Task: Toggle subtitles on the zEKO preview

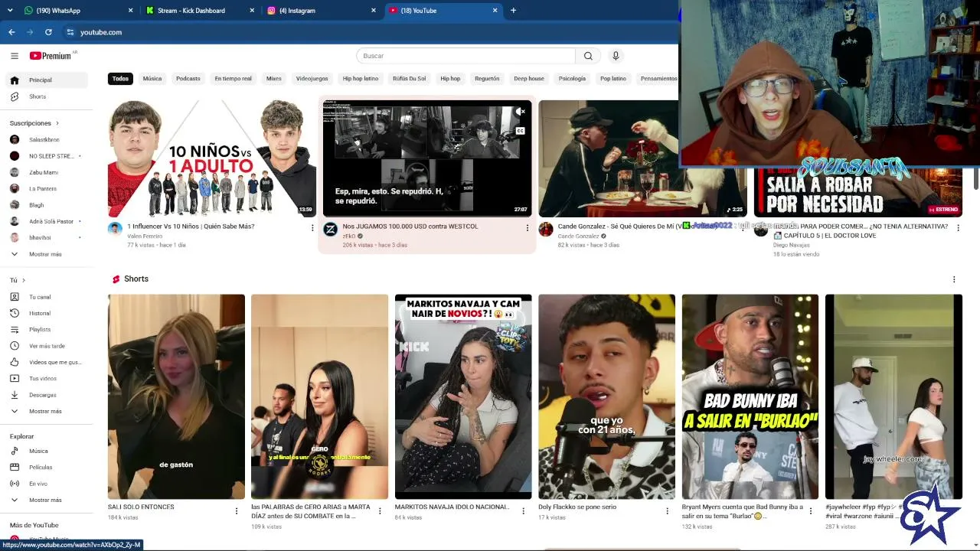Action: (x=521, y=131)
